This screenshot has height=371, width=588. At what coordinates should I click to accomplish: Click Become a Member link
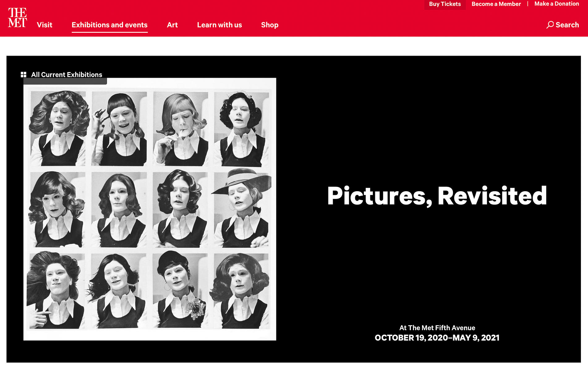pyautogui.click(x=496, y=4)
